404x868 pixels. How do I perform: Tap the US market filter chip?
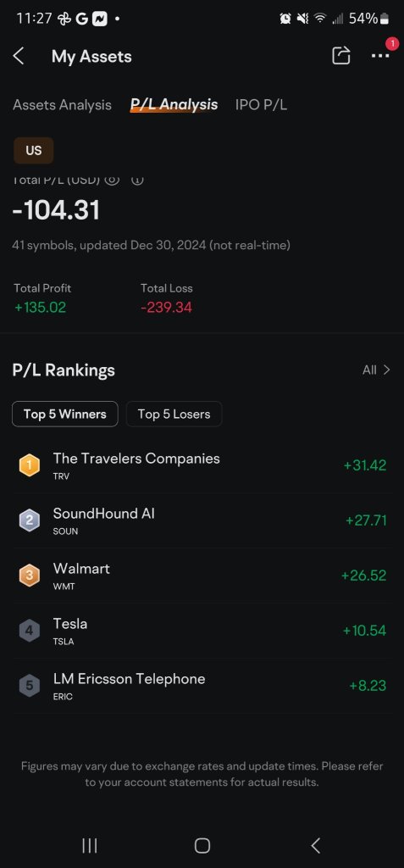(x=34, y=151)
